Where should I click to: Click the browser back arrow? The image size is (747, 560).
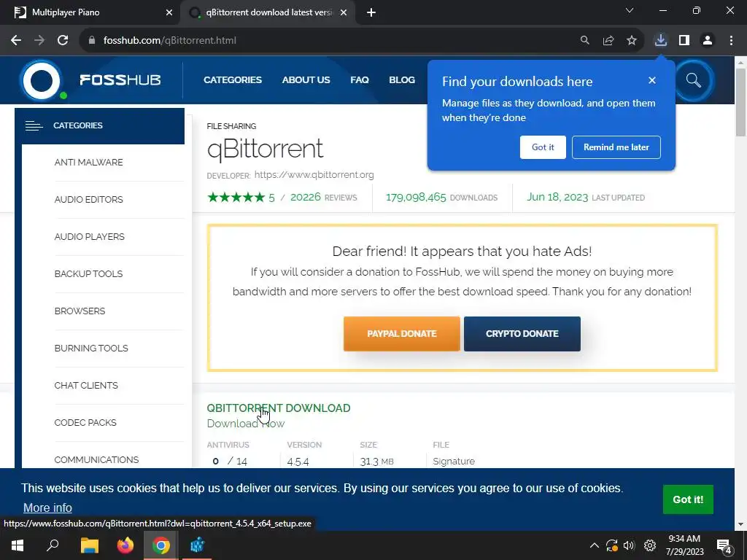pyautogui.click(x=16, y=41)
